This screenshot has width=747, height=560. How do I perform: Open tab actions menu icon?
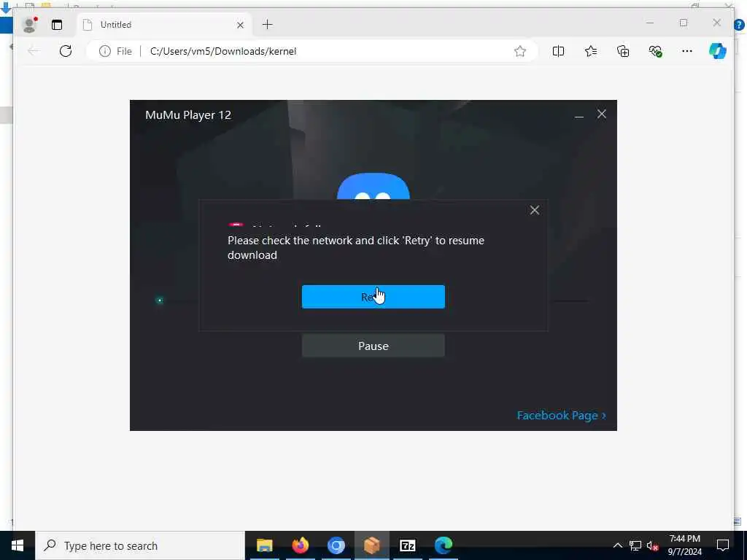tap(57, 25)
